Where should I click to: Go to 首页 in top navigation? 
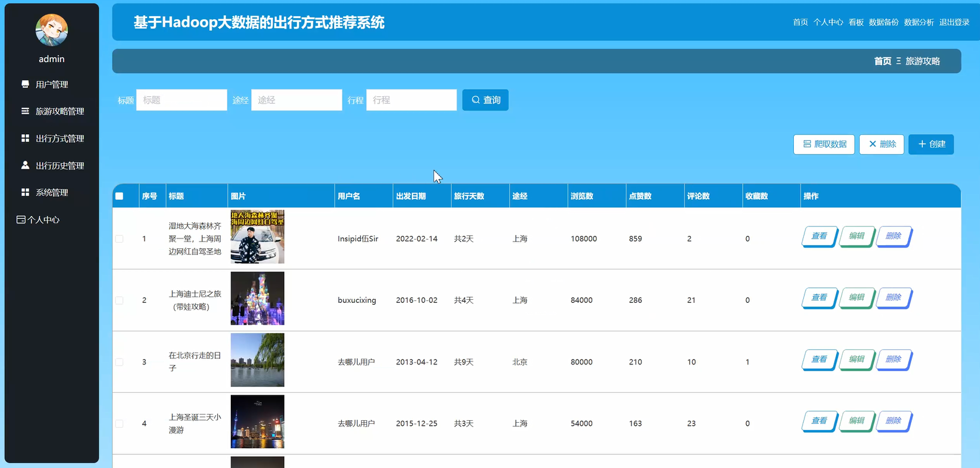coord(800,22)
